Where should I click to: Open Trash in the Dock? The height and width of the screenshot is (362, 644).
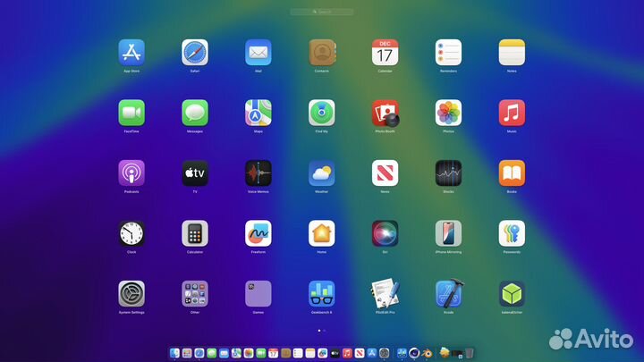pyautogui.click(x=469, y=353)
